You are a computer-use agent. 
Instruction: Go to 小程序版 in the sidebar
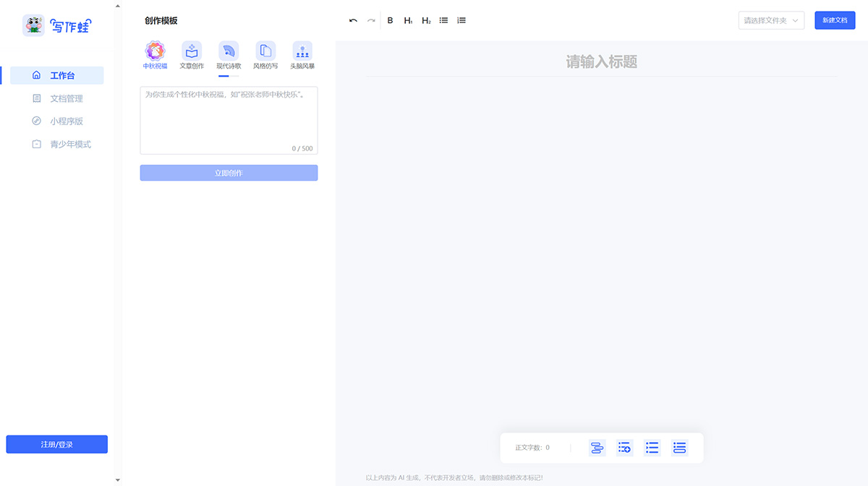[x=66, y=121]
